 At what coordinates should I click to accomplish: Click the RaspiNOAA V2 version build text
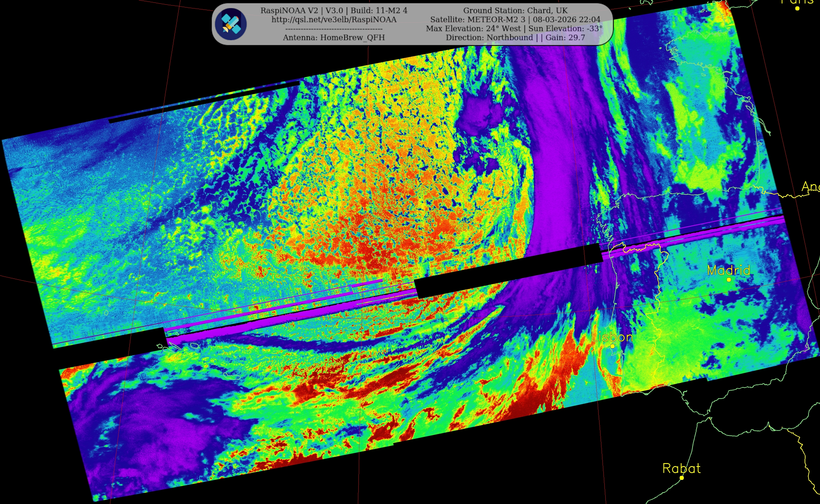[334, 11]
